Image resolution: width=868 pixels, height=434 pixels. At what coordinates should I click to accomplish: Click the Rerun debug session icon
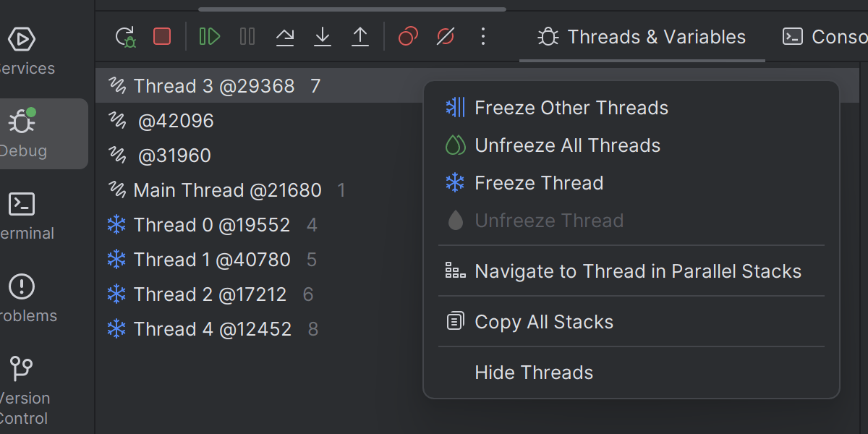point(126,37)
